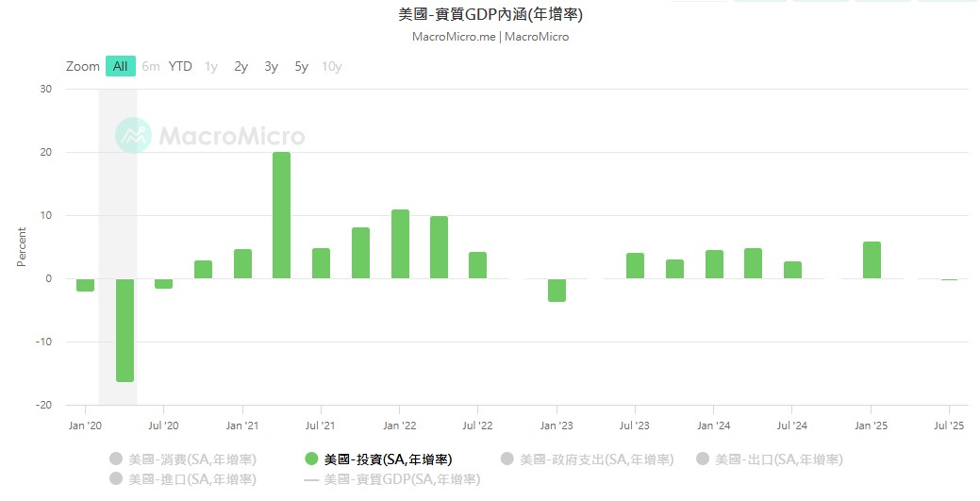Click the tallest green bar near 20 percent

(281, 215)
